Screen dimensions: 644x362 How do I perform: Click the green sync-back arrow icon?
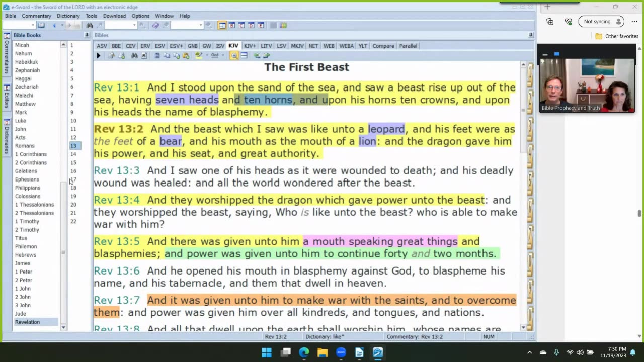point(257,56)
